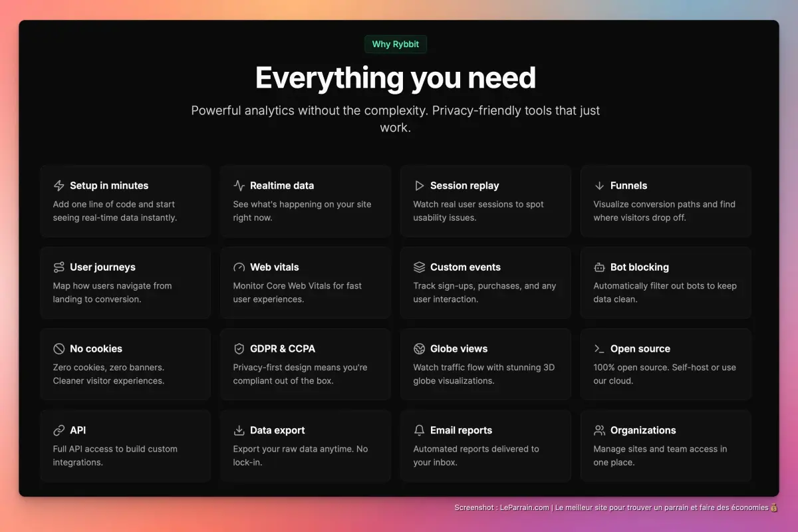Click the Powerful analytics without the complexity subtitle
This screenshot has height=532, width=798.
click(396, 118)
